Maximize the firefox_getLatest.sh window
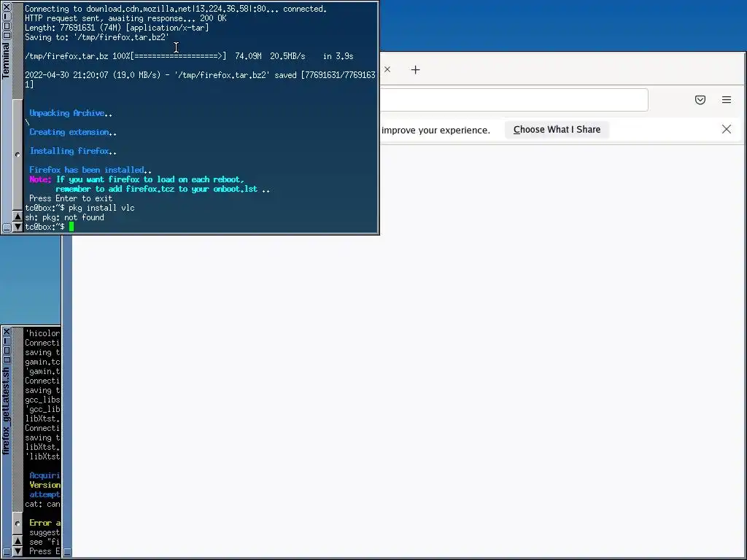The height and width of the screenshot is (560, 747). 7,351
